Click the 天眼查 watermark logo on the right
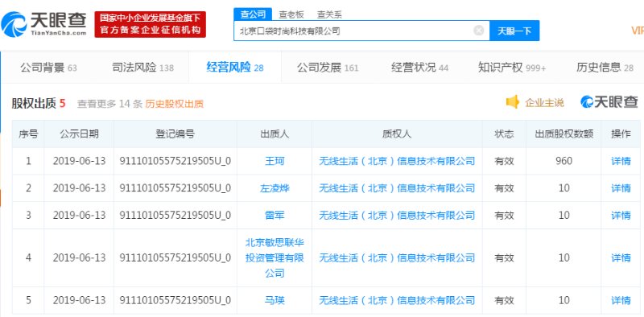This screenshot has width=644, height=317. point(609,102)
